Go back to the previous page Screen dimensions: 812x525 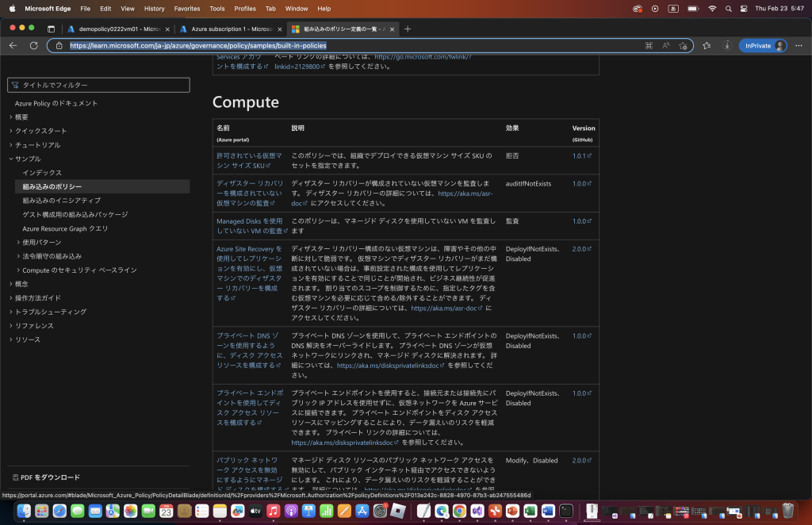point(13,45)
